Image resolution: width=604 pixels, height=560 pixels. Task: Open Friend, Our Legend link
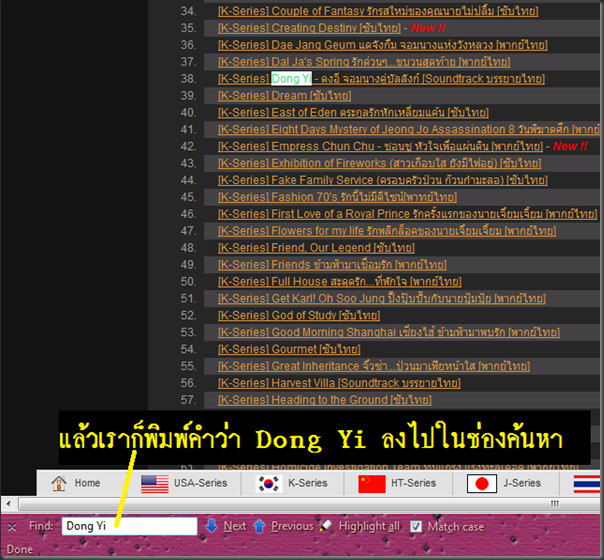[x=316, y=248]
